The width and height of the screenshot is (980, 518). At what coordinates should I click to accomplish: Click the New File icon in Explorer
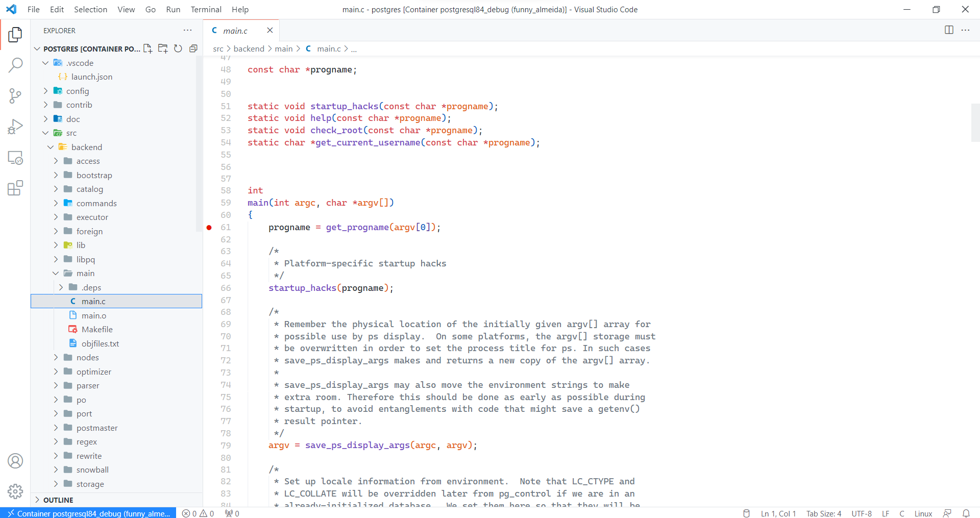148,48
